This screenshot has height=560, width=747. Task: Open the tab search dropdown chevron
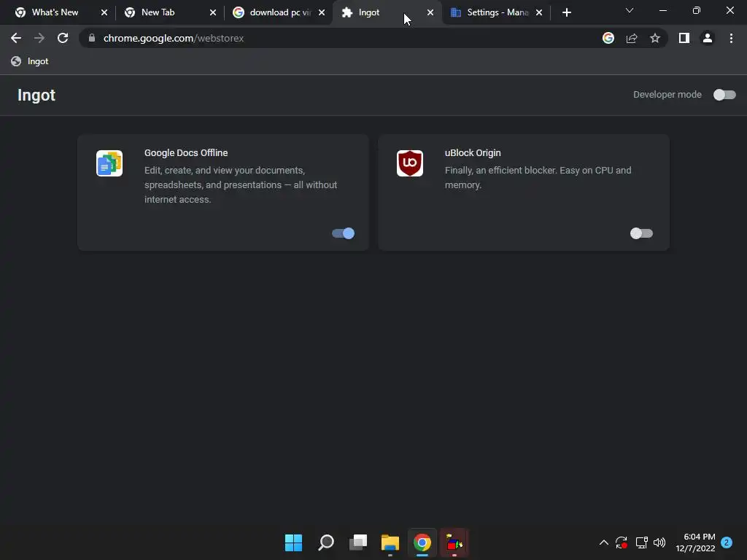630,10
